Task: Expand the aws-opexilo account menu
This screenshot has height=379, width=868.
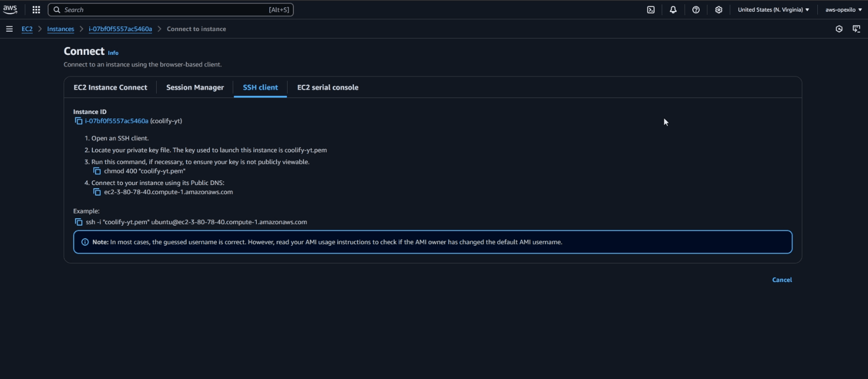Action: pyautogui.click(x=844, y=9)
